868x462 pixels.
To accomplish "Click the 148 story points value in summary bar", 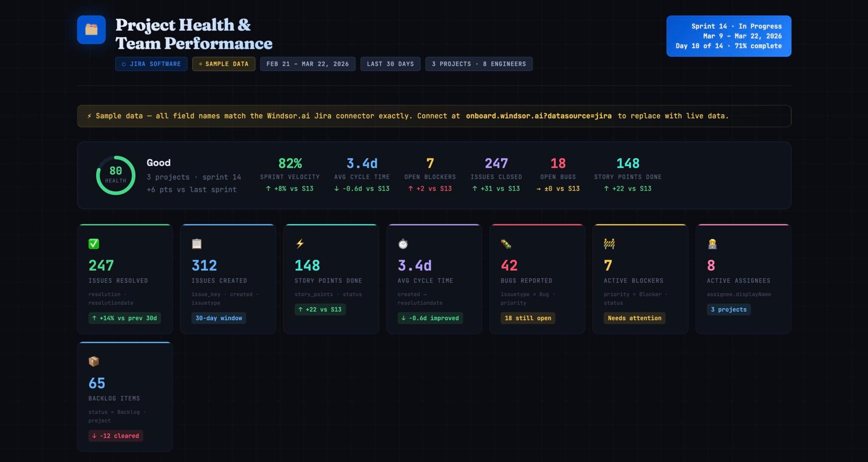I will click(x=628, y=163).
